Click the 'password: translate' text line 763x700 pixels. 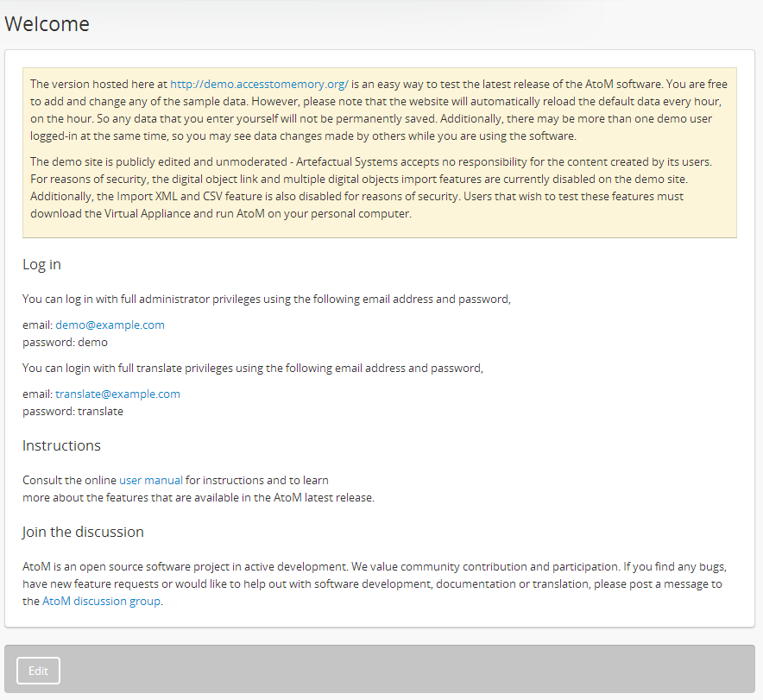[73, 412]
